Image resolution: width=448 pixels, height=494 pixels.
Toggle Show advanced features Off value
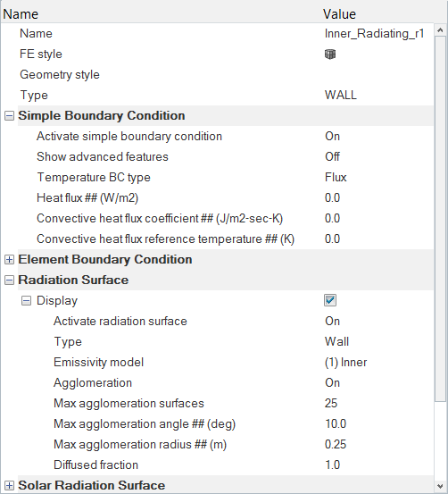tap(377, 156)
